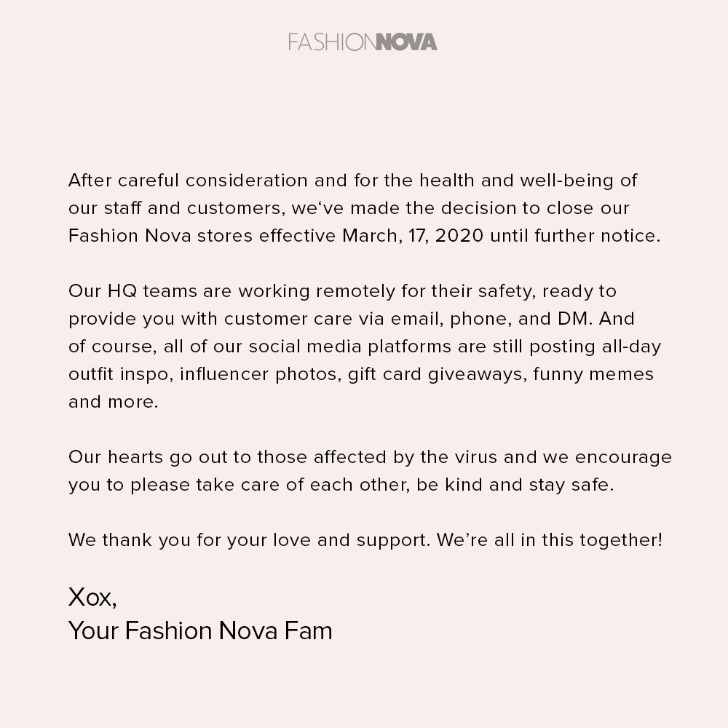Click the 'March, 17, 2020' date text
This screenshot has width=728, height=728.
pos(413,236)
